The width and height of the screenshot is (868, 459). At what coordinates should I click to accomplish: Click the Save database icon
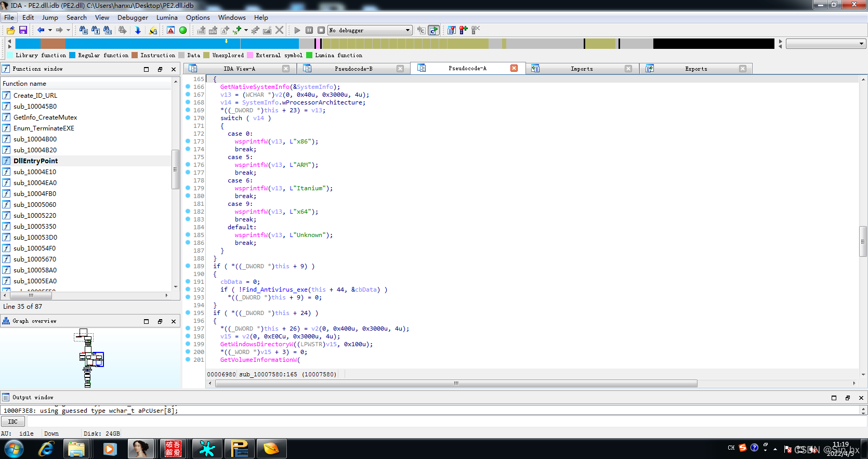coord(23,30)
